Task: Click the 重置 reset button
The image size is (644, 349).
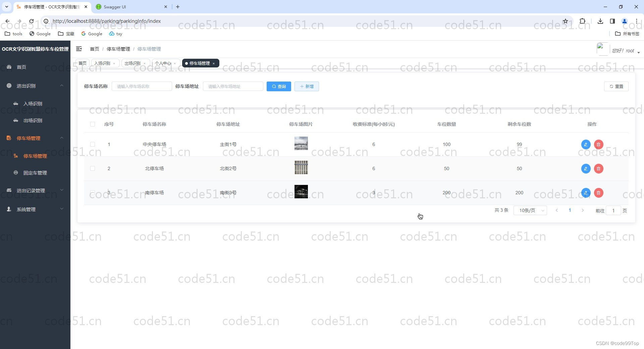Action: [x=616, y=87]
